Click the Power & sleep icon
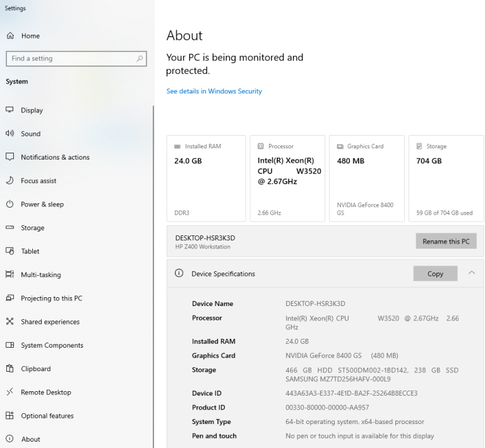Screen dimensions: 485x448 click(10, 204)
